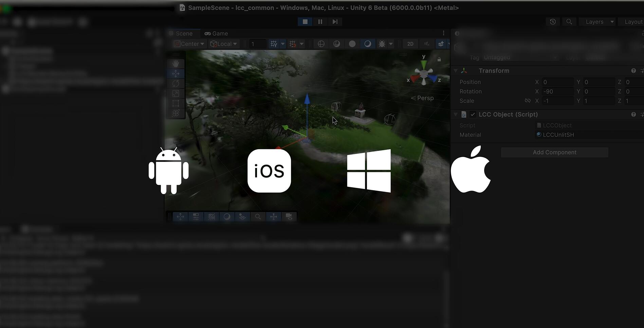Step forward one frame
The image size is (644, 328).
[335, 22]
